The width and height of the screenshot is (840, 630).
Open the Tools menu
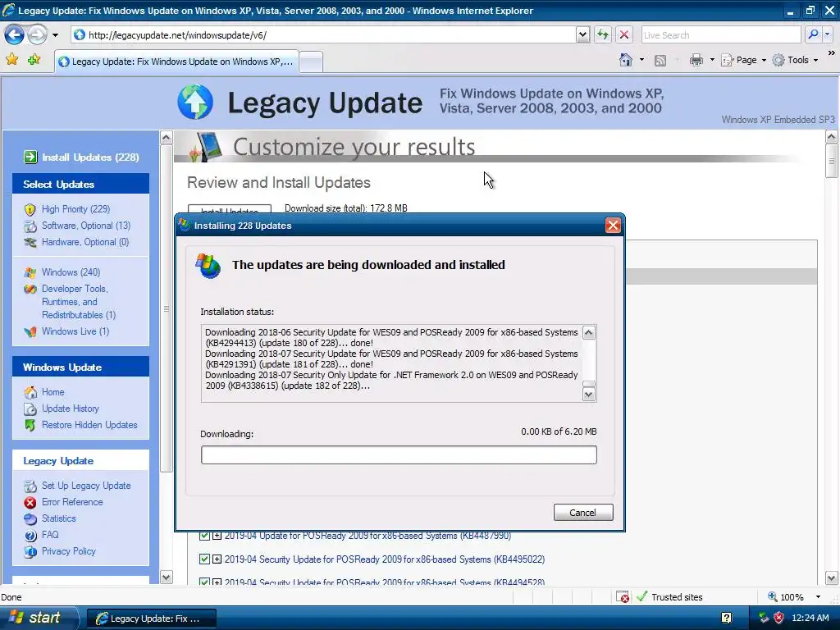(795, 60)
